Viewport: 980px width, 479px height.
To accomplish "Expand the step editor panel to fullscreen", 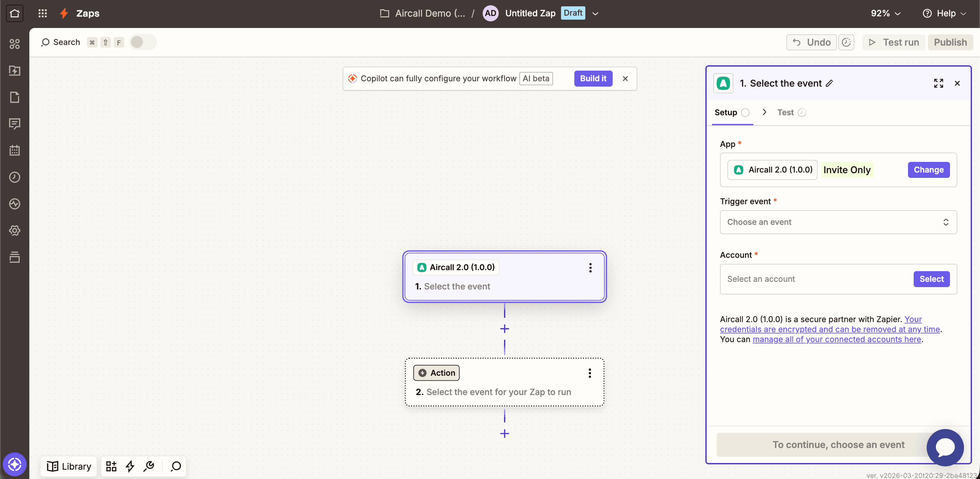I will tap(939, 83).
